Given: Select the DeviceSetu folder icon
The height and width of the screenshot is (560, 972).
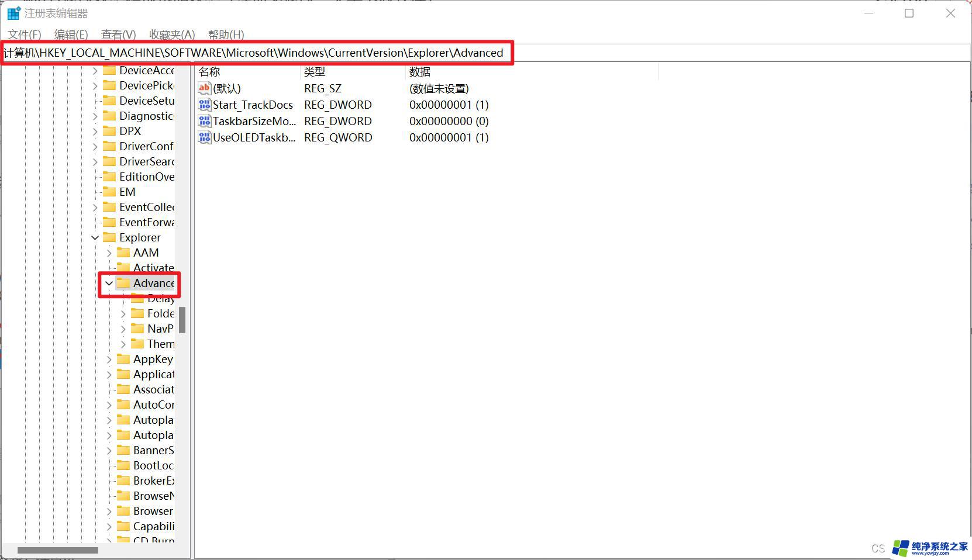Looking at the screenshot, I should tap(109, 101).
